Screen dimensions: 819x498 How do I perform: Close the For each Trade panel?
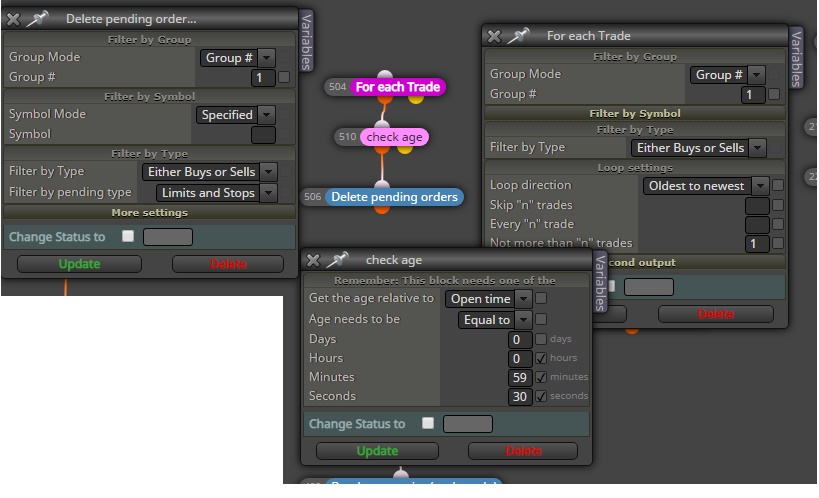pos(494,36)
